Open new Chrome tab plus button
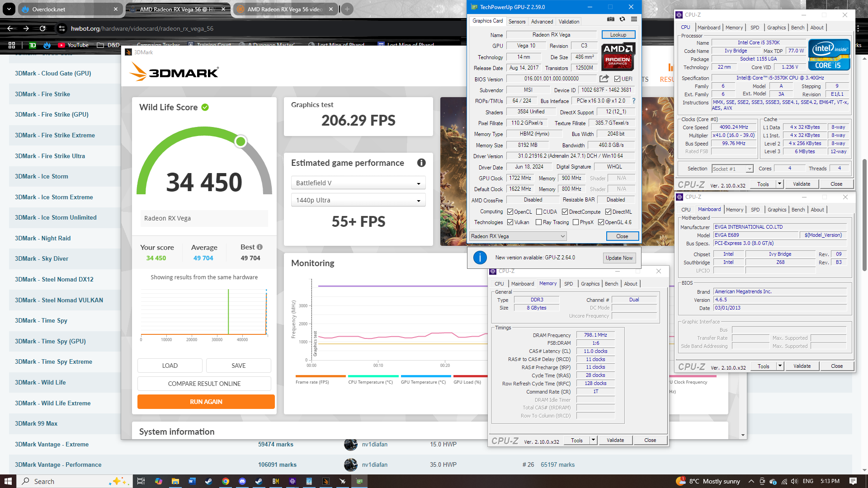Screen dimensions: 868x488 347,9
